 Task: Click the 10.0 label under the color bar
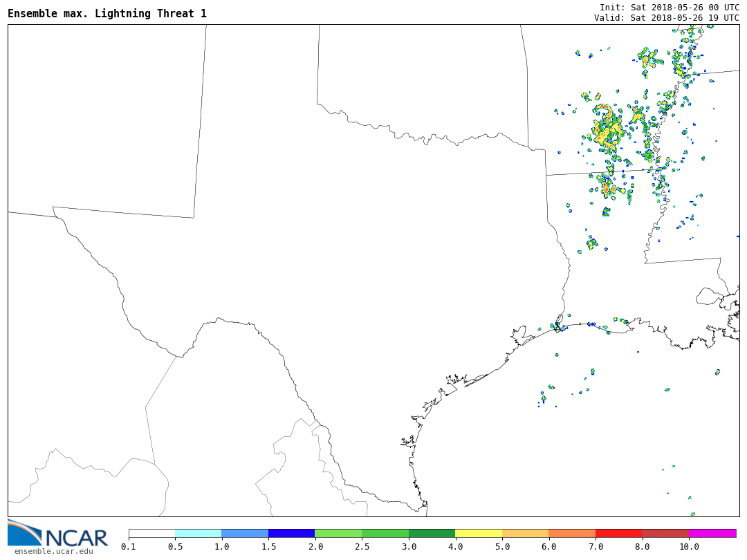[689, 547]
